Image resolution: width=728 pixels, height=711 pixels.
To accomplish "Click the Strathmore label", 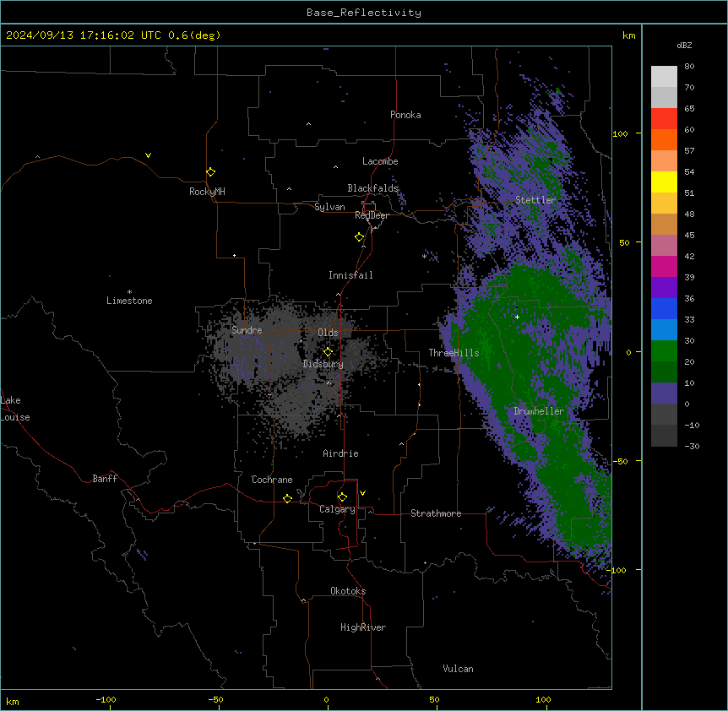I will [x=436, y=513].
